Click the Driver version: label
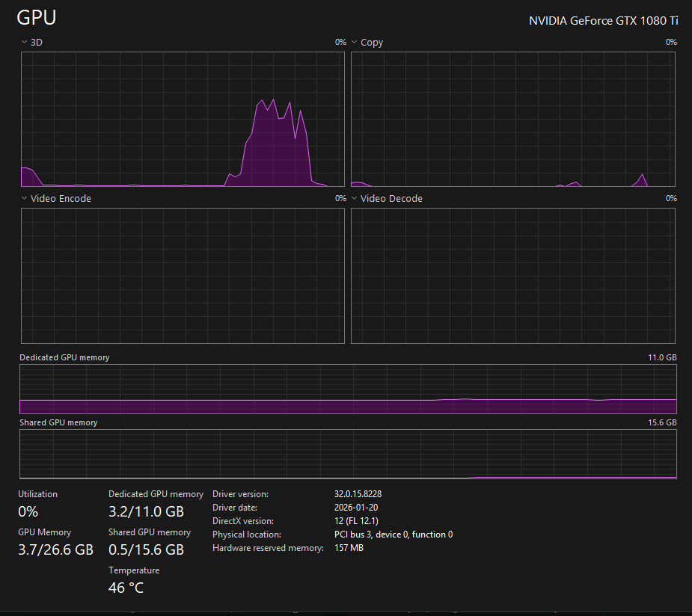This screenshot has width=692, height=616. (241, 494)
